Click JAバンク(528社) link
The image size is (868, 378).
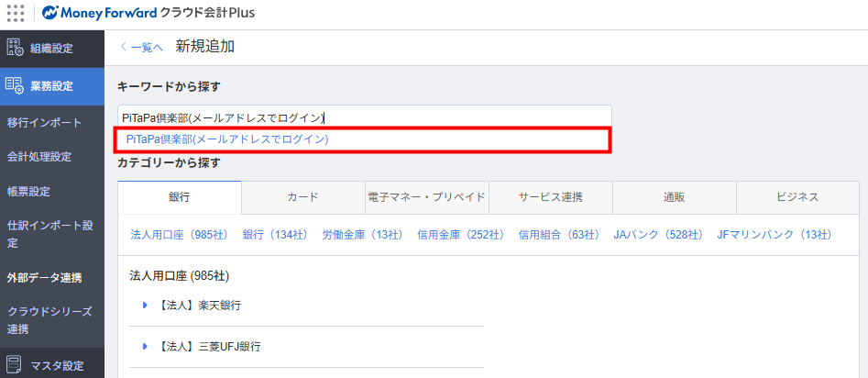tap(659, 235)
